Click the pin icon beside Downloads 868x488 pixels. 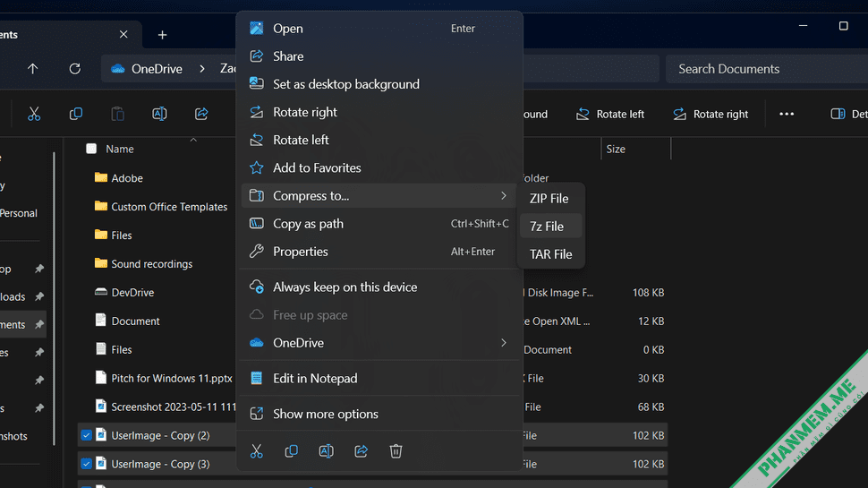[39, 296]
